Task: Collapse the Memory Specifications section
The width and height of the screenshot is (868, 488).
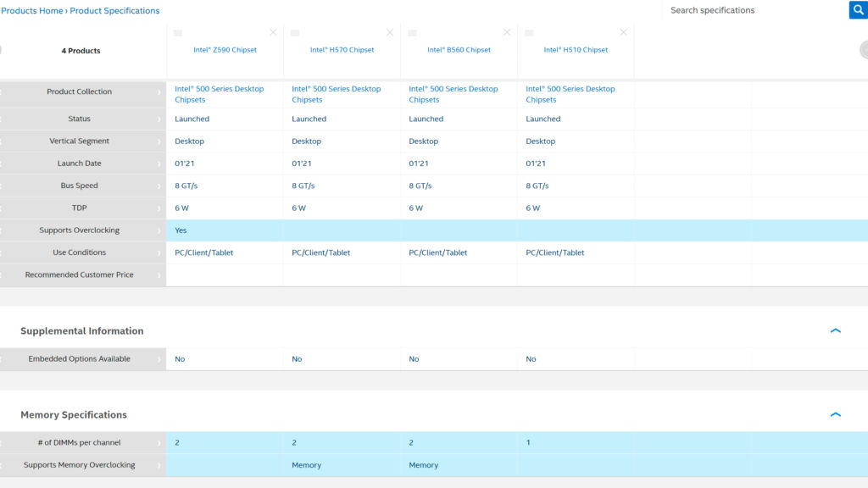Action: (x=836, y=415)
